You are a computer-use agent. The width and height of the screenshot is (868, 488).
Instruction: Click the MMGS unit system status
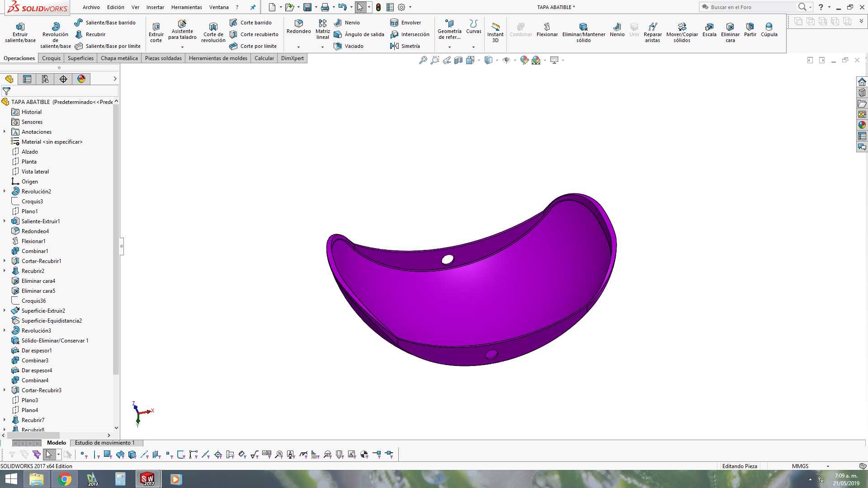pos(800,466)
